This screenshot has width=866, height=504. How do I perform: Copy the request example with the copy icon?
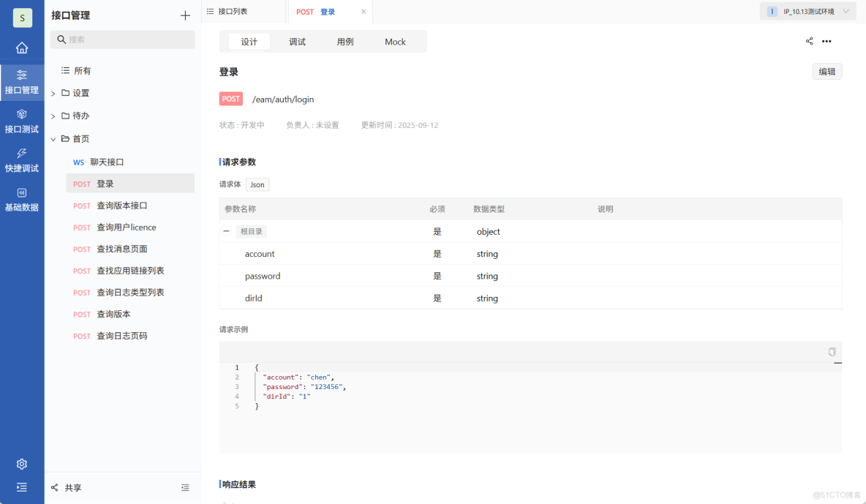pos(832,352)
